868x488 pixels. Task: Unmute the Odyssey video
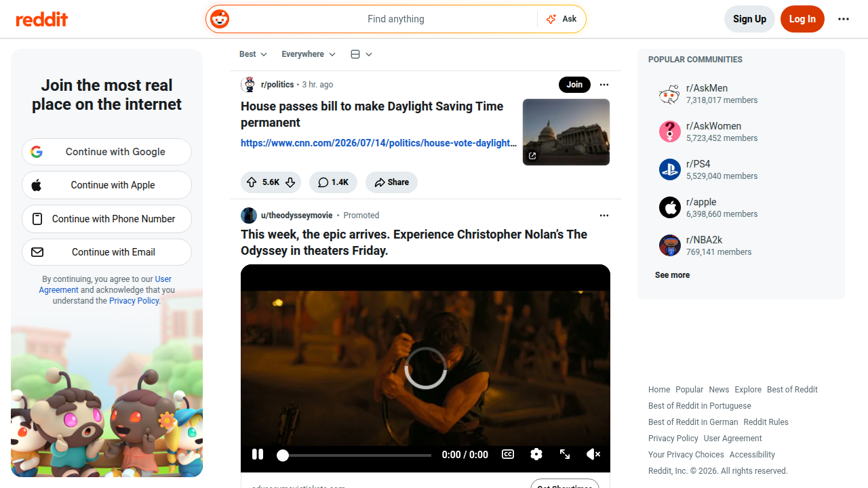click(x=593, y=454)
